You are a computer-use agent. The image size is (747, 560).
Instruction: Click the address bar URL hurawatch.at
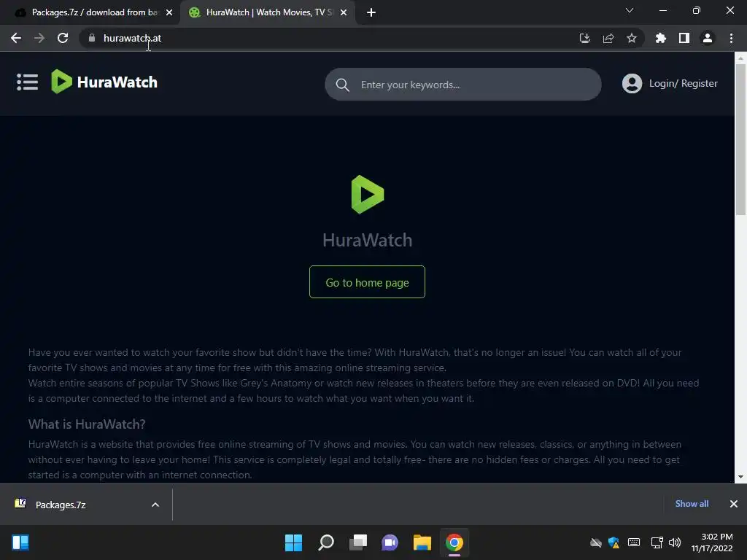pos(133,38)
